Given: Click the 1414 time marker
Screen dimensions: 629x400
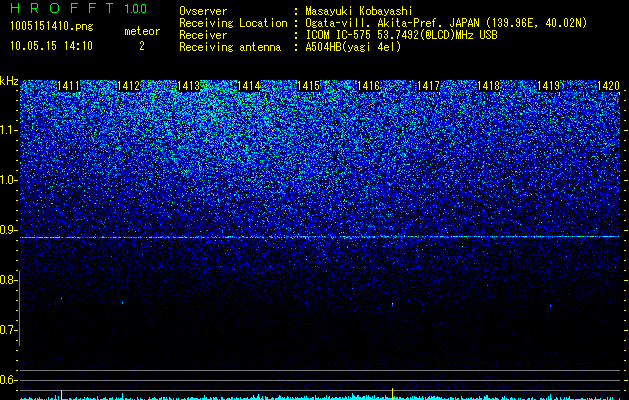Looking at the screenshot, I should click(x=248, y=86).
